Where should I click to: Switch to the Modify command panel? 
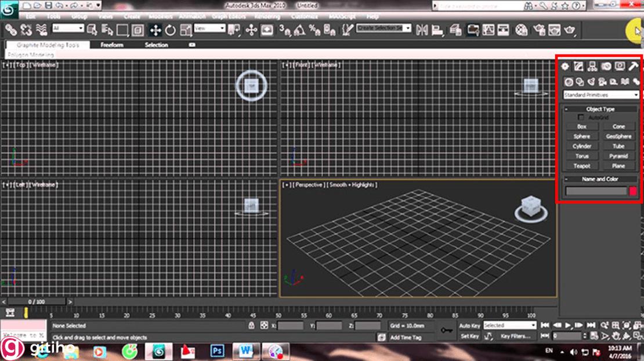[x=578, y=66]
